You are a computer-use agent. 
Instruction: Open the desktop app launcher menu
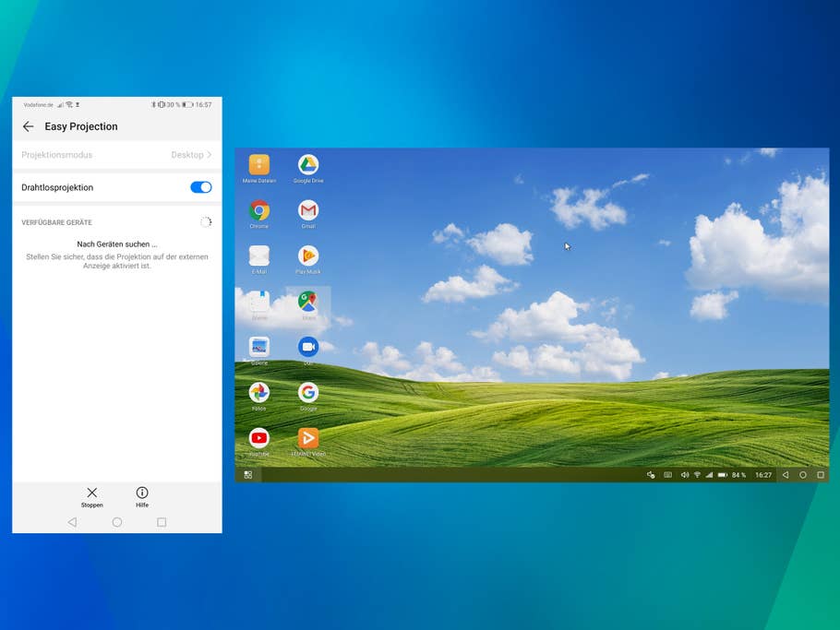(x=248, y=475)
